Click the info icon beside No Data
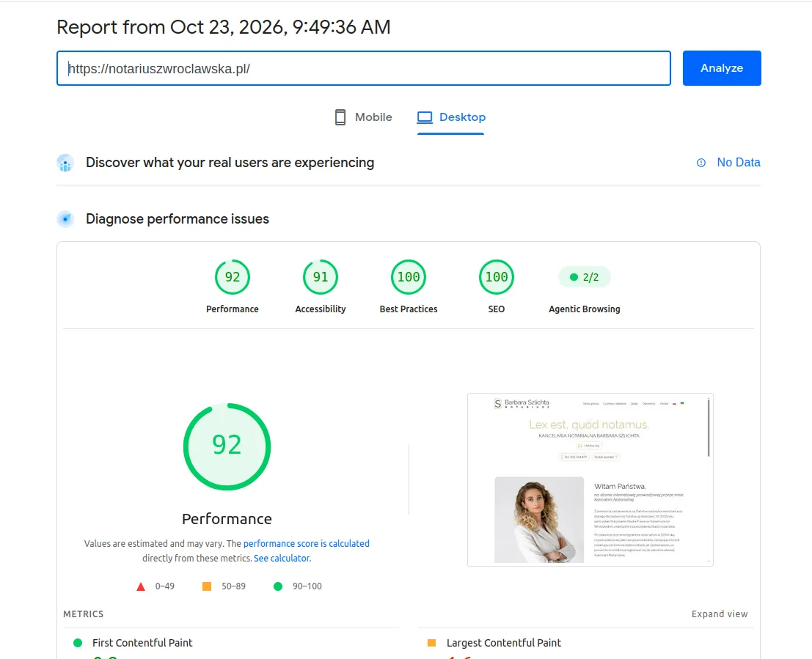Viewport: 812px width, 659px height. 701,163
